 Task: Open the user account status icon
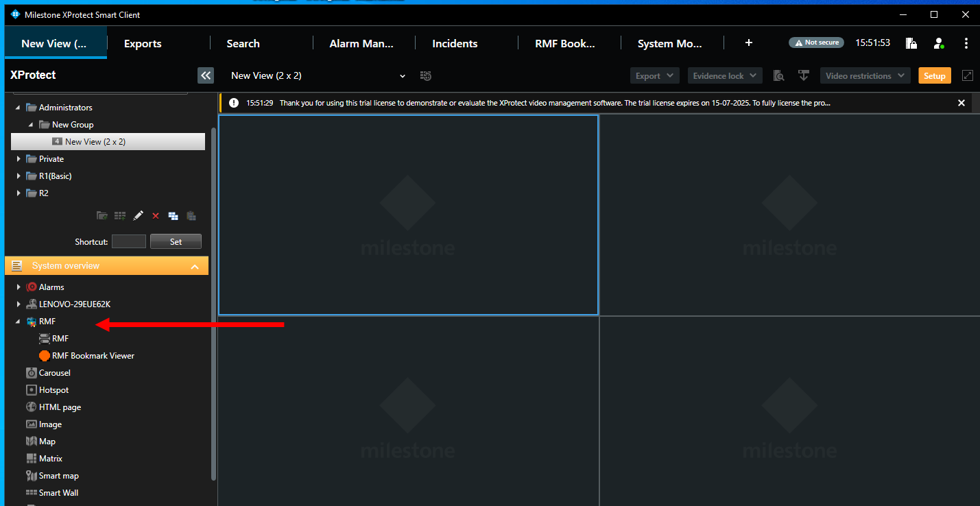[939, 43]
